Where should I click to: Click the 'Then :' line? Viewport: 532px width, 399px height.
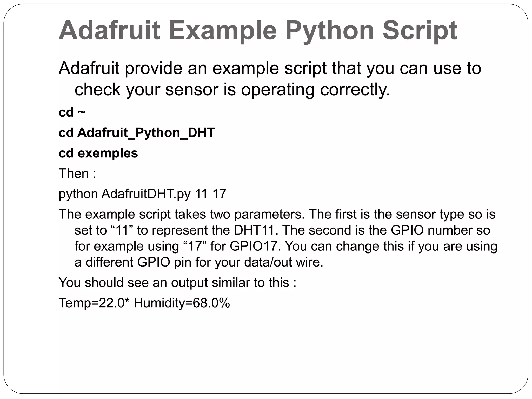[x=77, y=173]
